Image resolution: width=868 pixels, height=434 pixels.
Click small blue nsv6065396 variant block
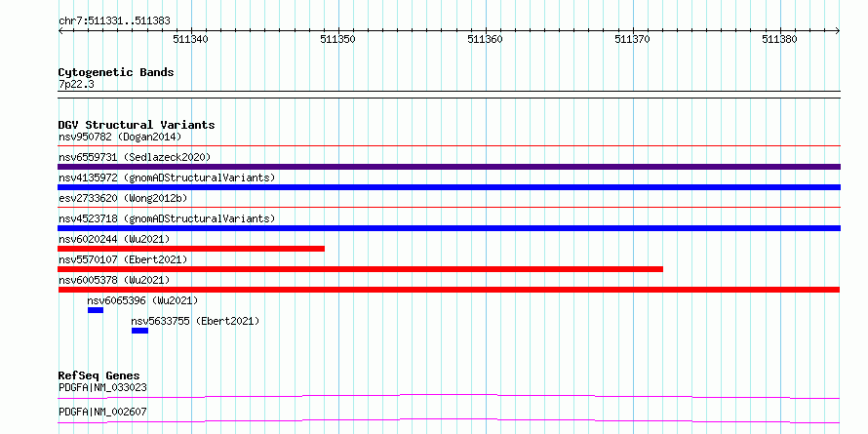(96, 310)
